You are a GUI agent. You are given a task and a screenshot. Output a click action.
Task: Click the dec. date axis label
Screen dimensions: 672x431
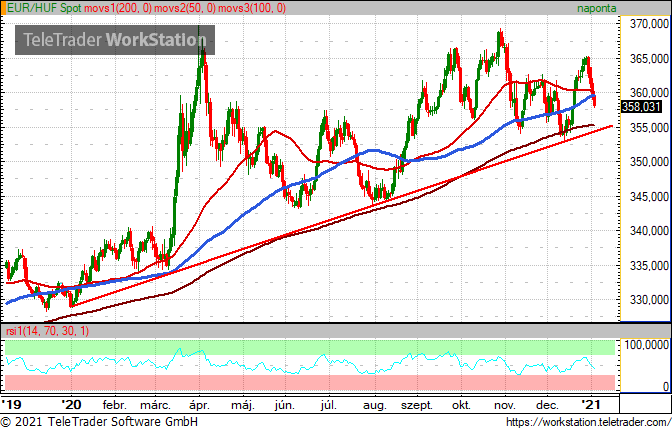(x=547, y=405)
